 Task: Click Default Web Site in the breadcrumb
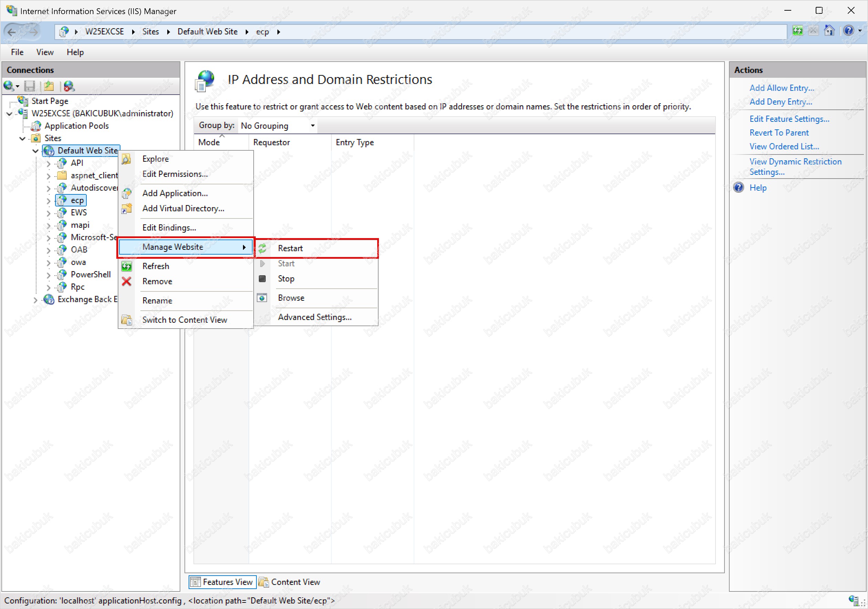point(208,32)
